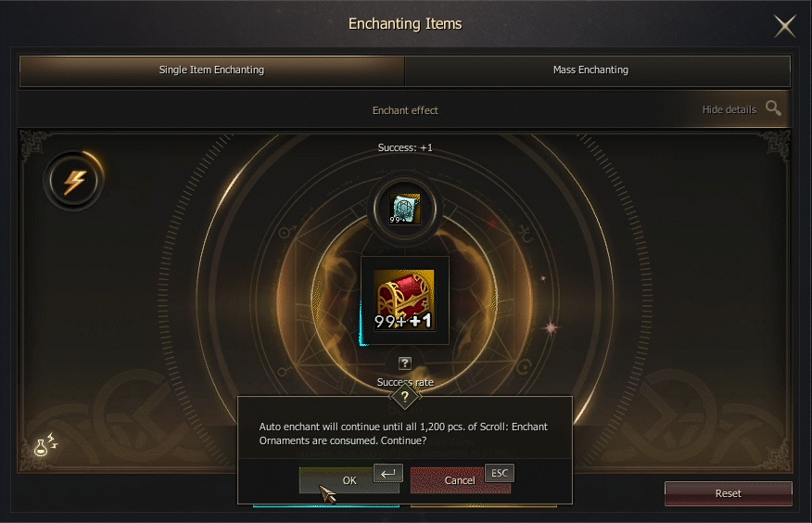Screen dimensions: 812x523
Task: Confirm auto enchant with OK
Action: tap(349, 480)
